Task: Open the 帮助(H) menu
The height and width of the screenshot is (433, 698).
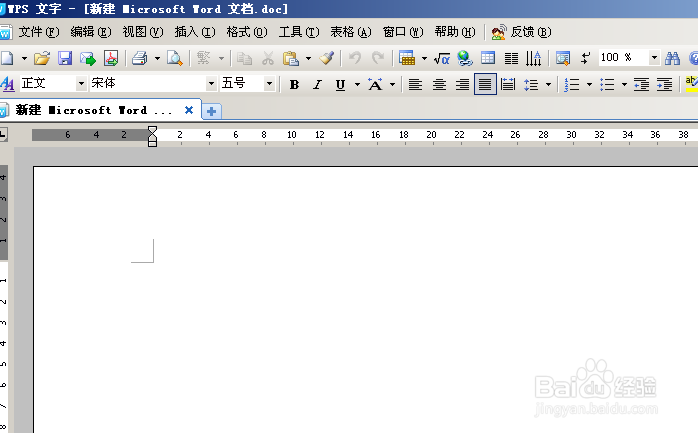Action: [x=455, y=32]
